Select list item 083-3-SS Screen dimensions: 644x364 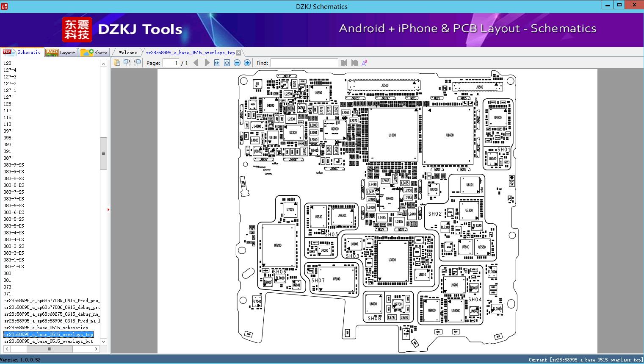click(x=14, y=246)
